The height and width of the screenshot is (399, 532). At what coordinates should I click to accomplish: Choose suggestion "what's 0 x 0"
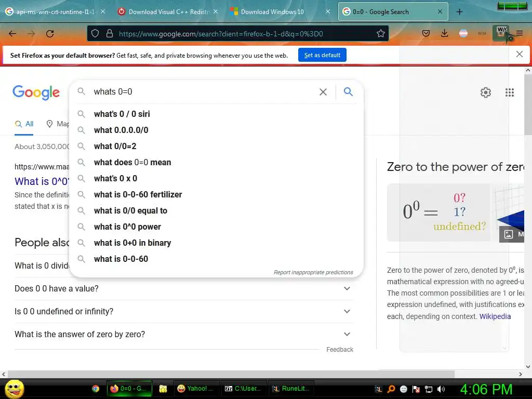pyautogui.click(x=216, y=179)
